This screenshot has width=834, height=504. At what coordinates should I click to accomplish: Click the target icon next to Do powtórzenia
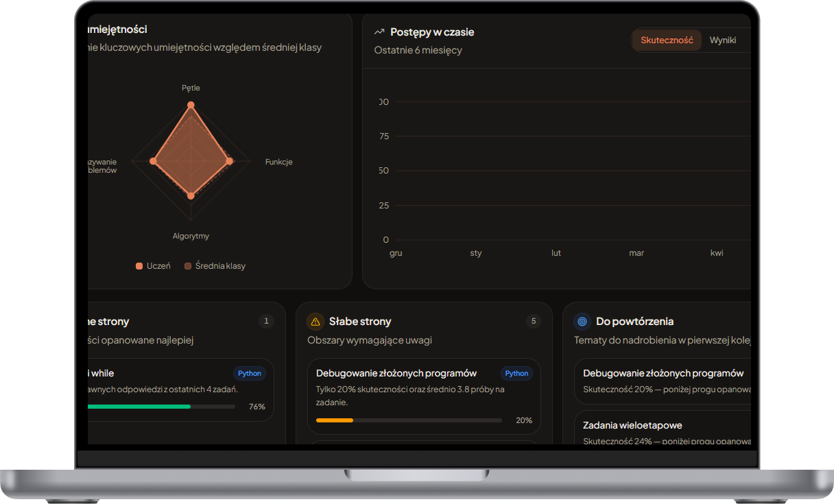point(582,321)
